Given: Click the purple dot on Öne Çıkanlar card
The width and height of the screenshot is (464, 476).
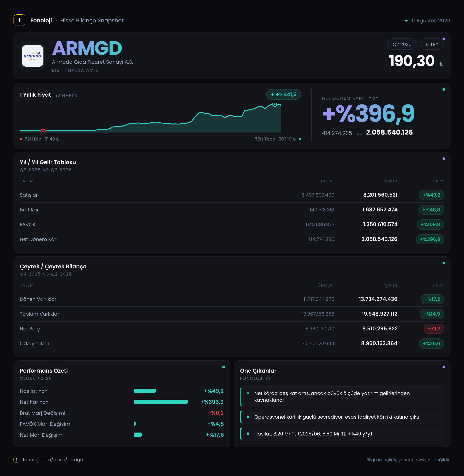Looking at the screenshot, I should coord(444,367).
